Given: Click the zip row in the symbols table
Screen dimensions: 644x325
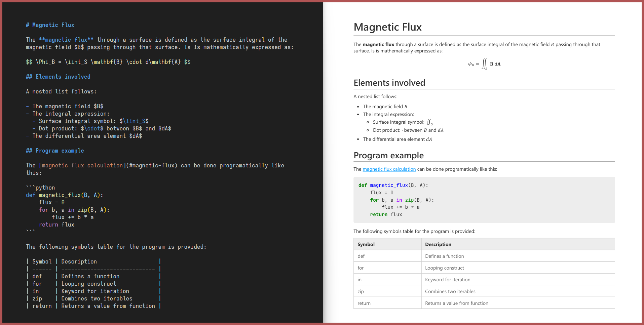Looking at the screenshot, I should (x=360, y=291).
